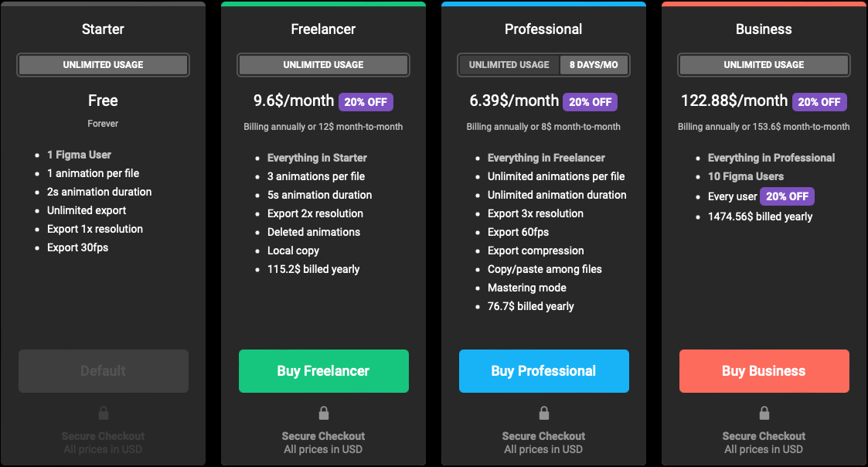The height and width of the screenshot is (467, 868).
Task: Switch Professional plan to 8 DAYS/MO
Action: coord(594,65)
